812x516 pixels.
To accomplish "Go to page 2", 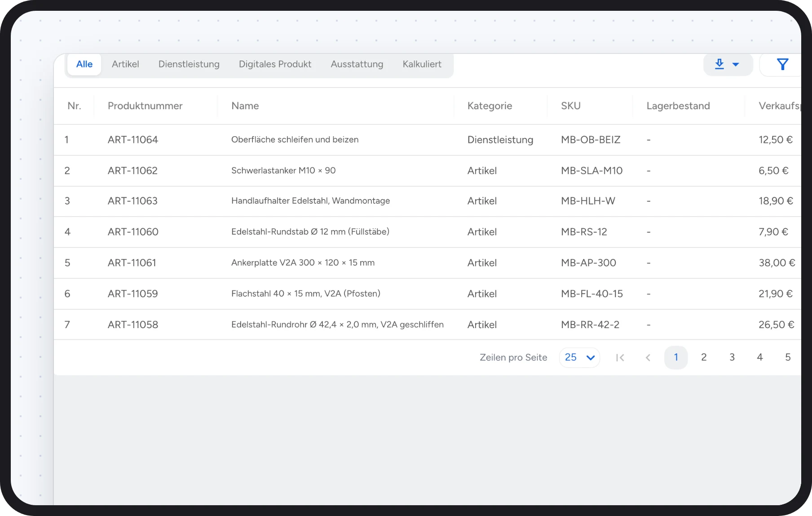I will click(704, 357).
